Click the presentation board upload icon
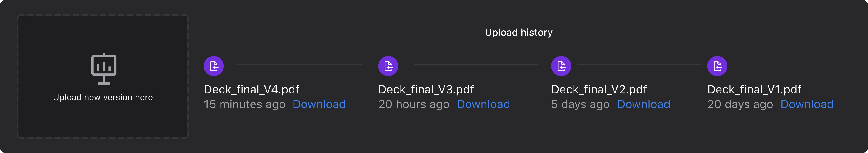Screen dimensions: 868x153 [104, 68]
